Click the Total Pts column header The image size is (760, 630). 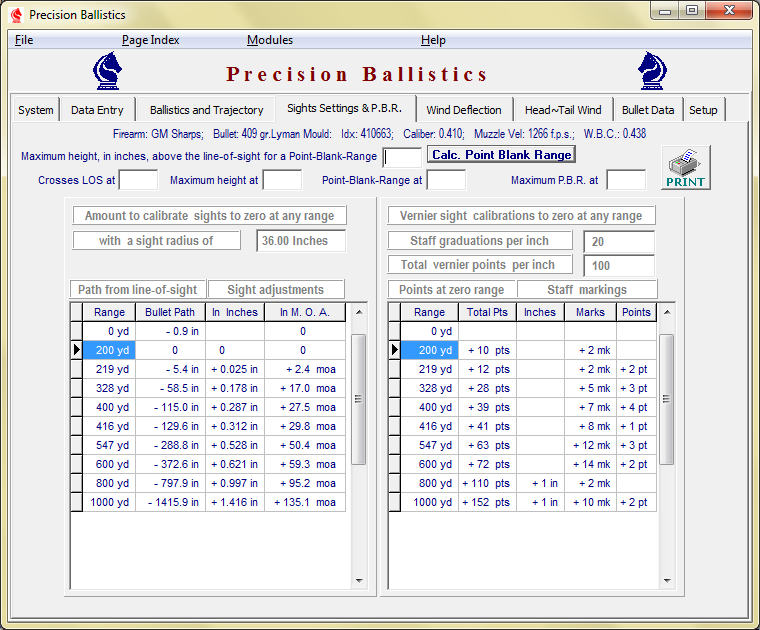(487, 312)
